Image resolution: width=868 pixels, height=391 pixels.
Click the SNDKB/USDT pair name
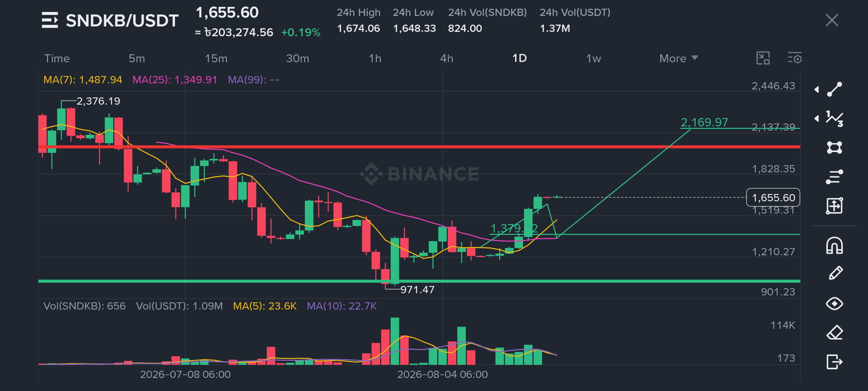122,21
